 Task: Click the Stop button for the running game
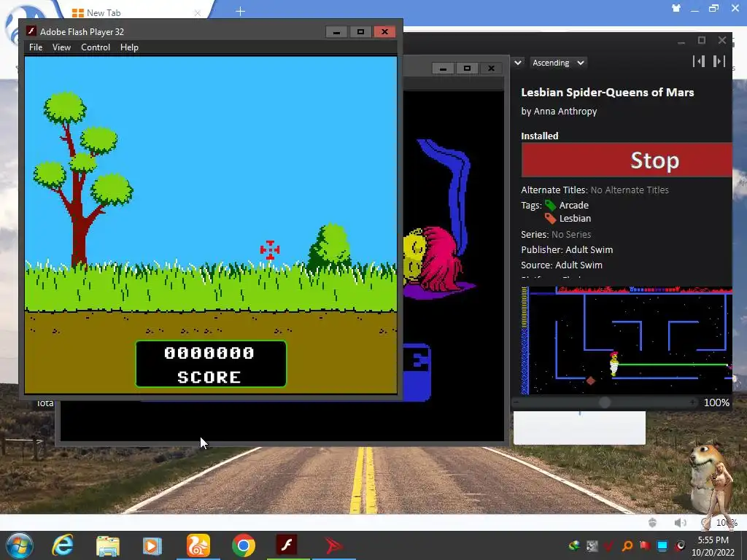(x=627, y=160)
